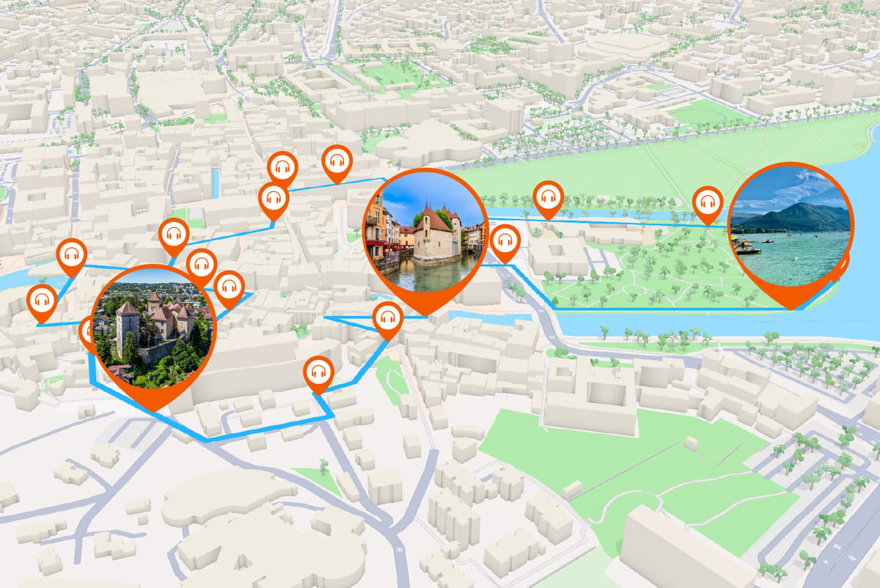Select audio pin partly hidden behind castle photo
880x588 pixels.
87,334
